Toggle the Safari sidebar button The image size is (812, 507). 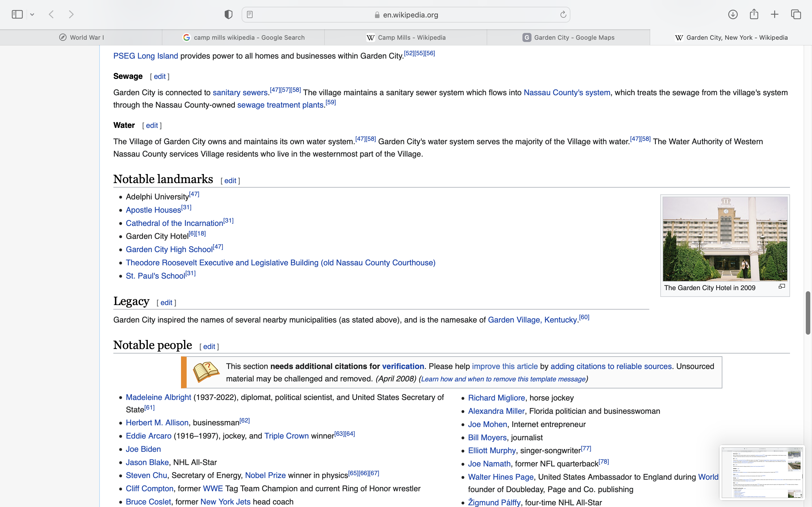(17, 14)
